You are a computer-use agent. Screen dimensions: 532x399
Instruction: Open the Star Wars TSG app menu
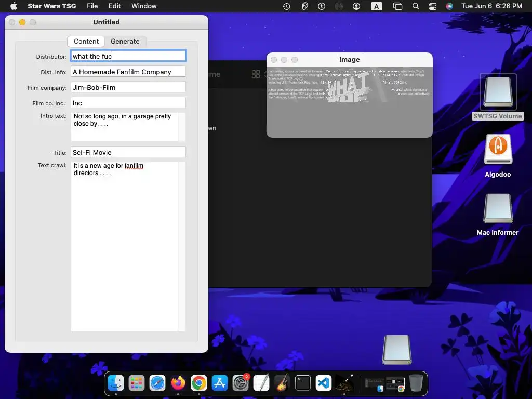[x=51, y=6]
